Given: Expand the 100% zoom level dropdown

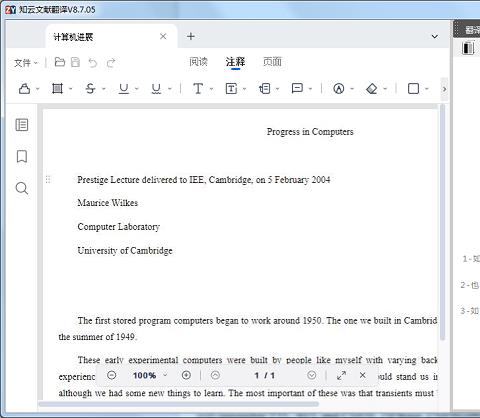Looking at the screenshot, I should coord(150,375).
